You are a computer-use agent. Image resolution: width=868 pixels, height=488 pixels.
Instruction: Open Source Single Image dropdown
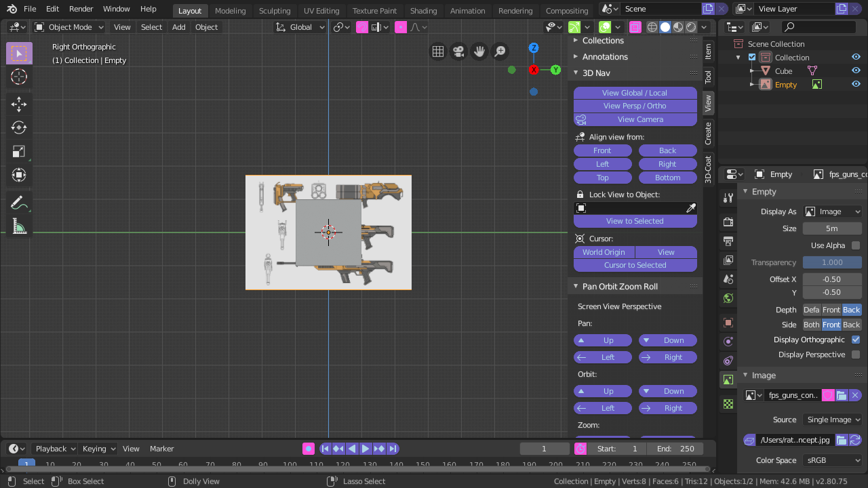tap(832, 420)
